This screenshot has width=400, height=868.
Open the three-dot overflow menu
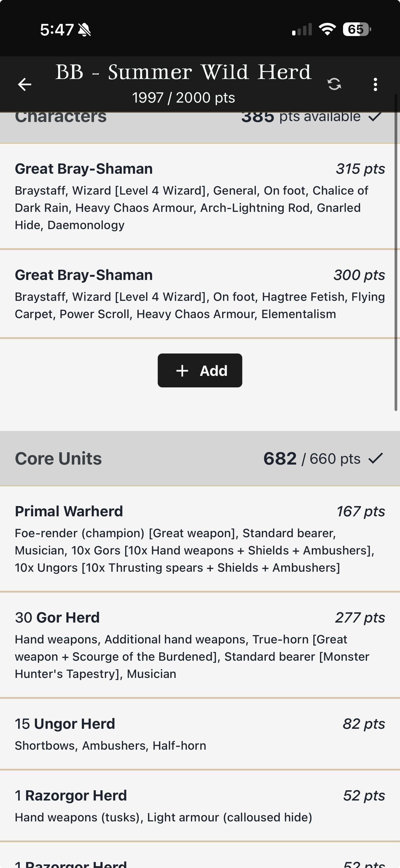pyautogui.click(x=375, y=84)
